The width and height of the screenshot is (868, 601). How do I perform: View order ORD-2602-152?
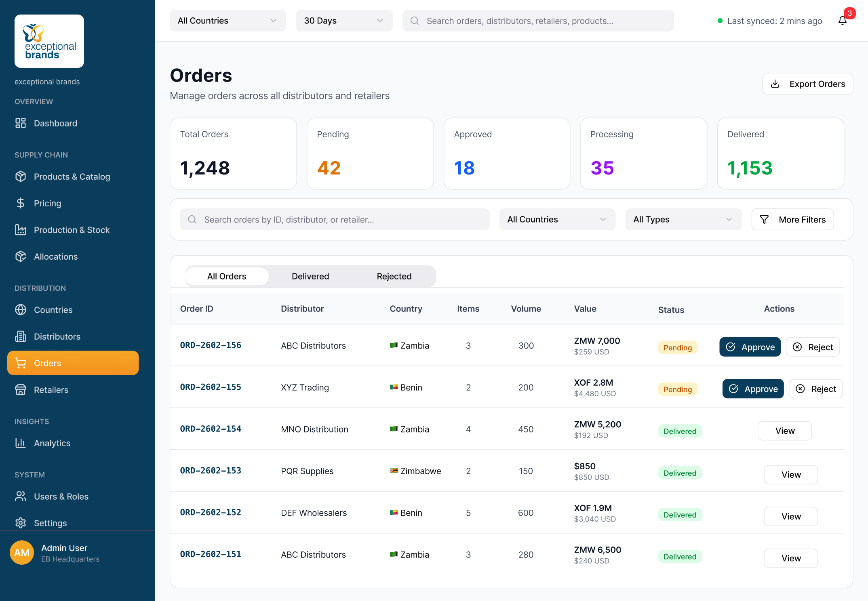[x=791, y=517]
